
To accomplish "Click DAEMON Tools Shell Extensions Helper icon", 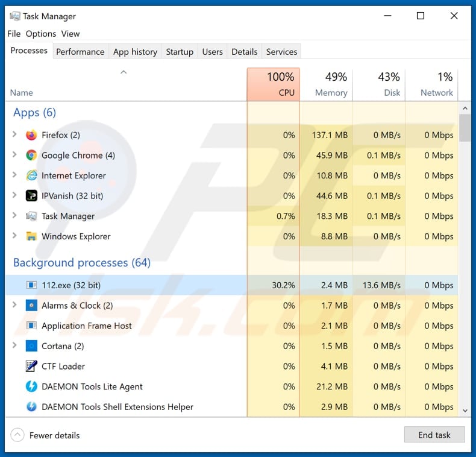I will click(31, 406).
